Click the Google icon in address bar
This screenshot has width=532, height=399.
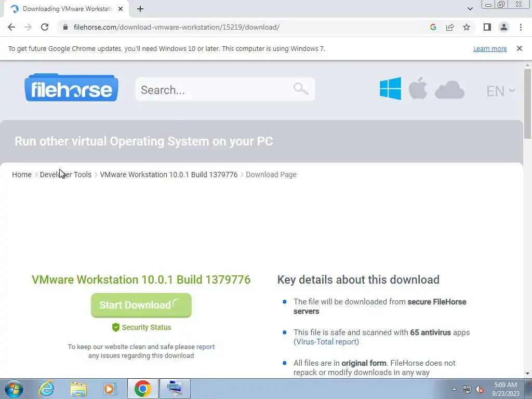point(433,27)
